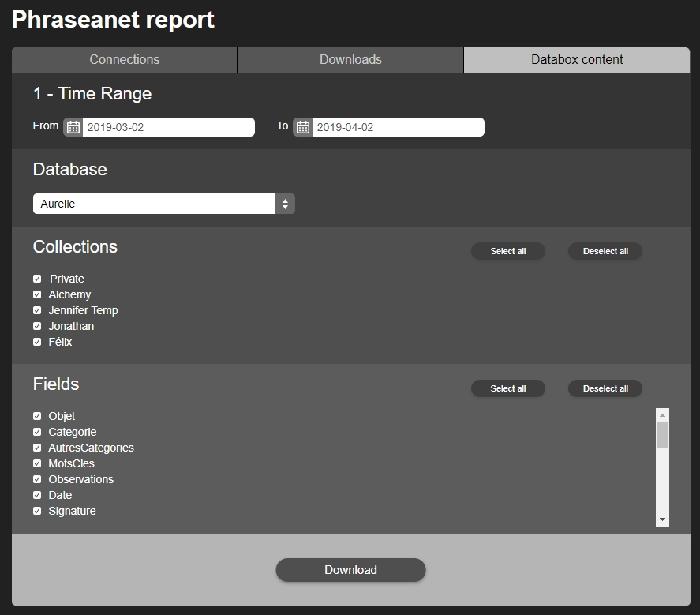Open the To date calendar icon
700x615 pixels.
(302, 127)
